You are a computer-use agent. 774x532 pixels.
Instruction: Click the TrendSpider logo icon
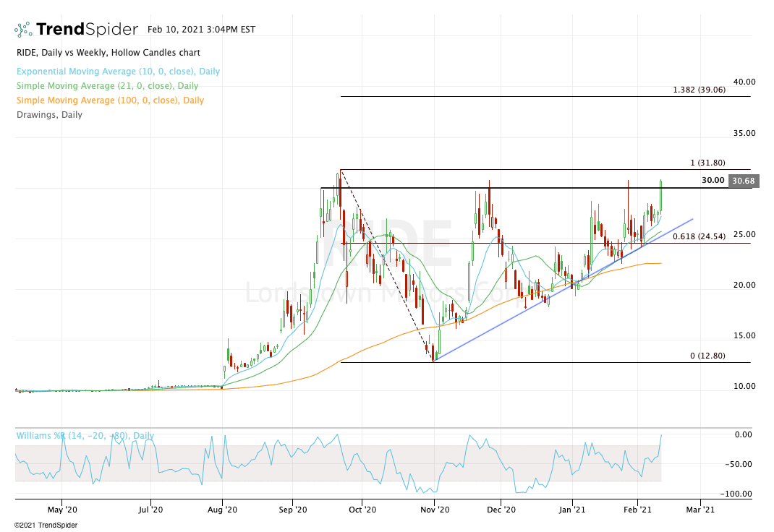[x=22, y=30]
